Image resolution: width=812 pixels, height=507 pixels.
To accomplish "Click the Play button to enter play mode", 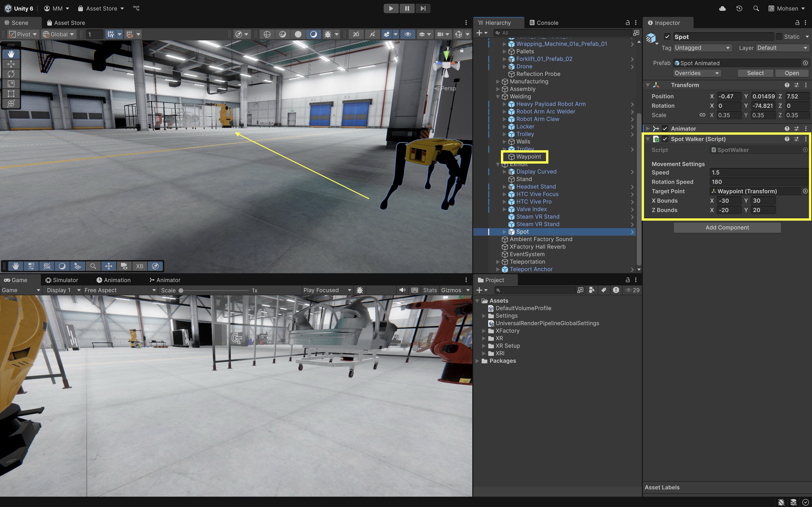I will [391, 8].
